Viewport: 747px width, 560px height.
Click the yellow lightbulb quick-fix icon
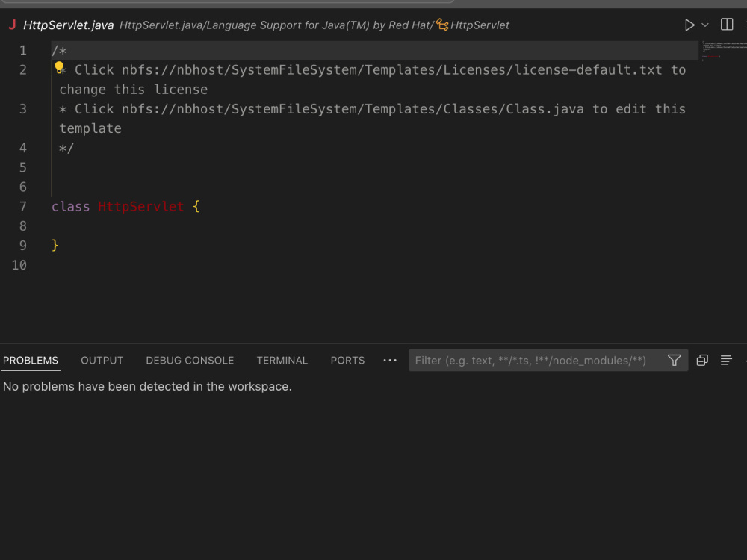coord(58,67)
